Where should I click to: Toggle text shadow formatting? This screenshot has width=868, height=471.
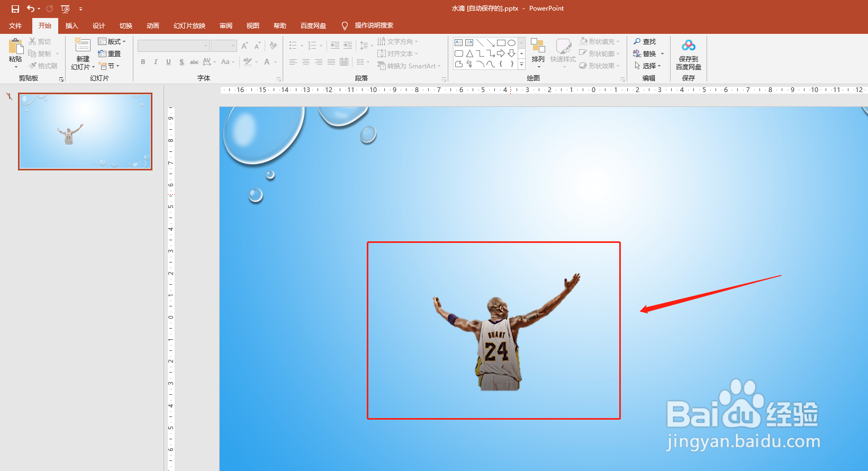pos(182,62)
